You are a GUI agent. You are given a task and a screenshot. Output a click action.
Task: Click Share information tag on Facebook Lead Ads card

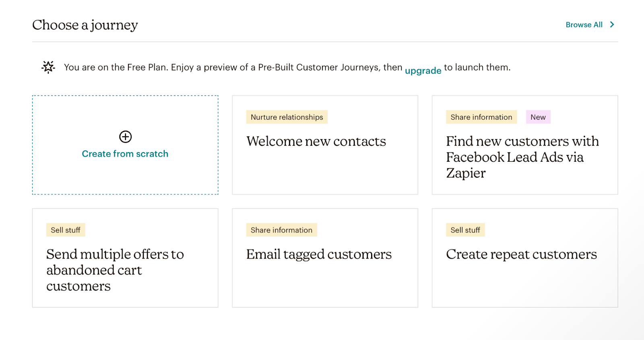(481, 117)
